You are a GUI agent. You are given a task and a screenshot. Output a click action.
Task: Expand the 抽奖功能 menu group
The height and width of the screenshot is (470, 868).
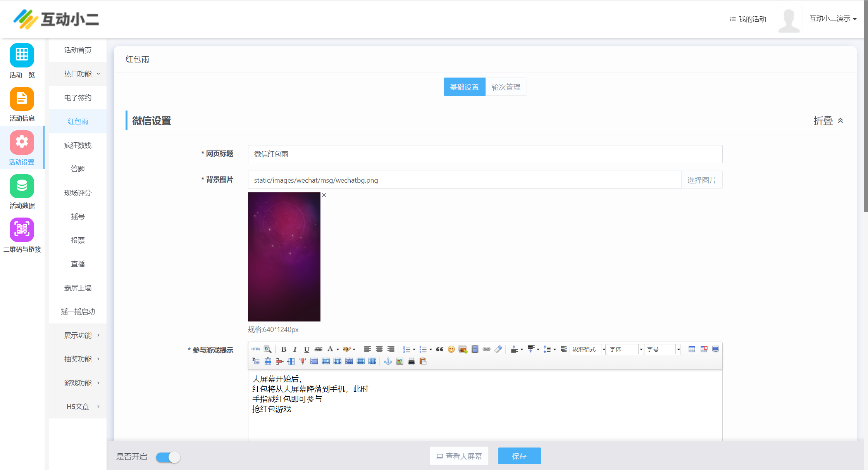[78, 359]
